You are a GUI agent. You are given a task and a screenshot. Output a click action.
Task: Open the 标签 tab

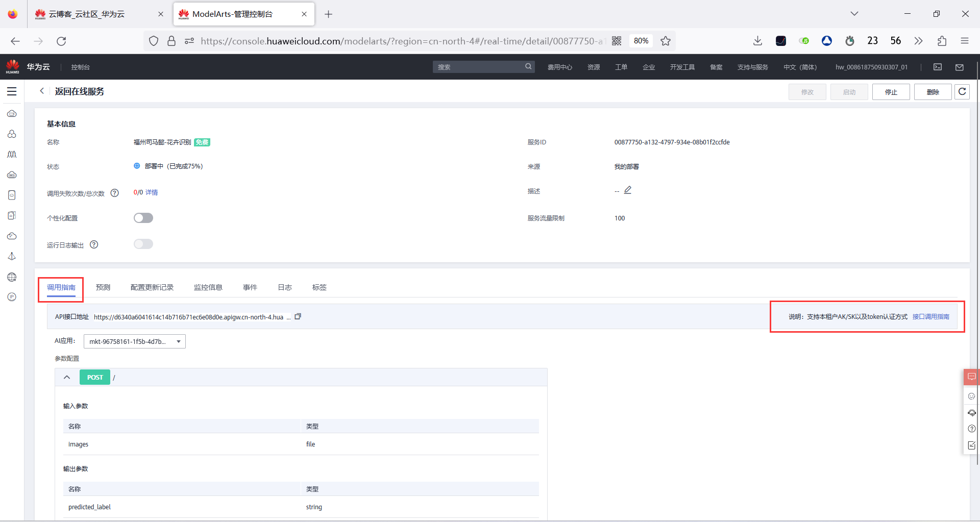point(320,287)
